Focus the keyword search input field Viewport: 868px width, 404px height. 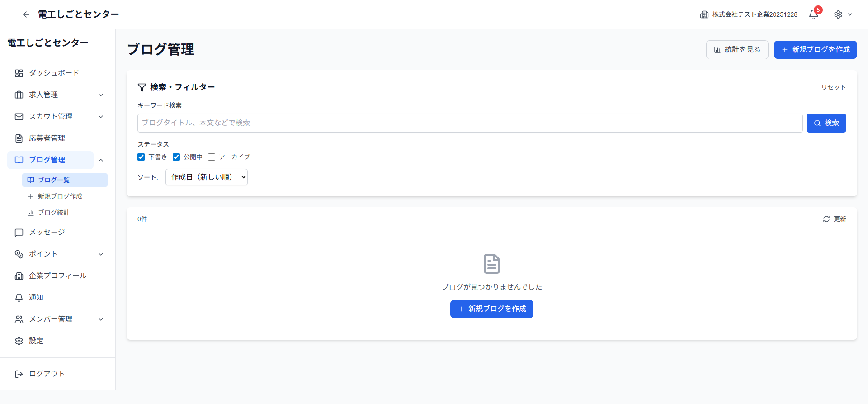coord(470,123)
